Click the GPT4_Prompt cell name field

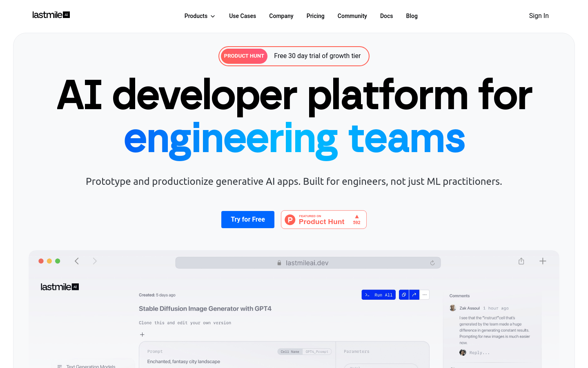[x=317, y=352]
